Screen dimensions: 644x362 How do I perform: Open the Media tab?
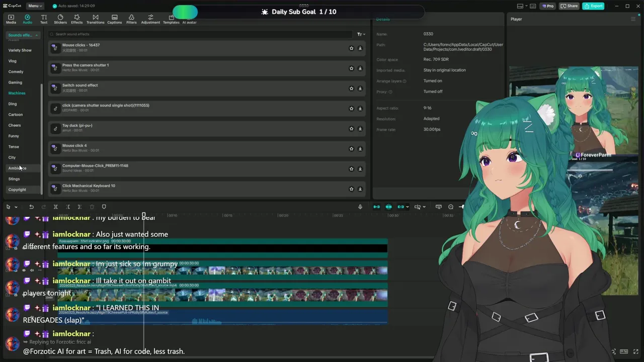pos(11,19)
